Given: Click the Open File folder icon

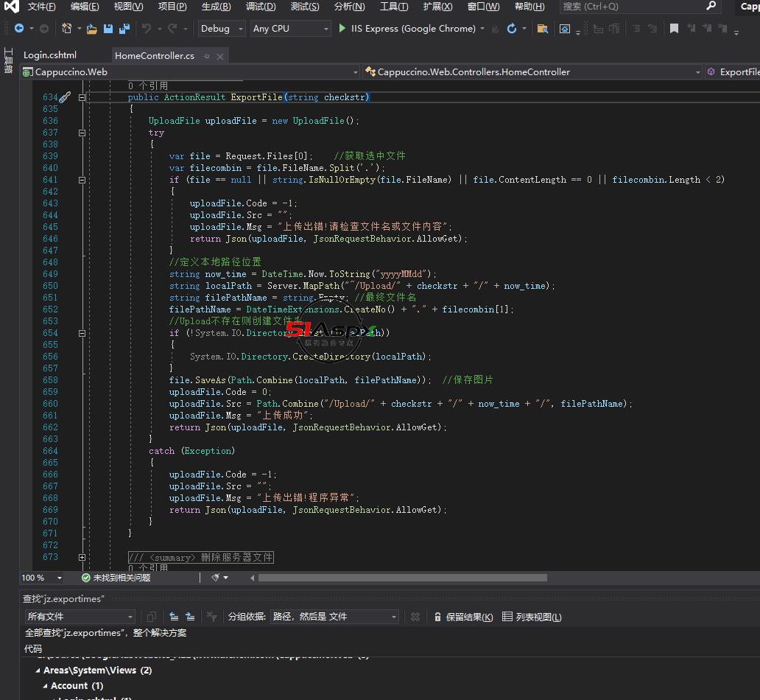Looking at the screenshot, I should (x=91, y=29).
